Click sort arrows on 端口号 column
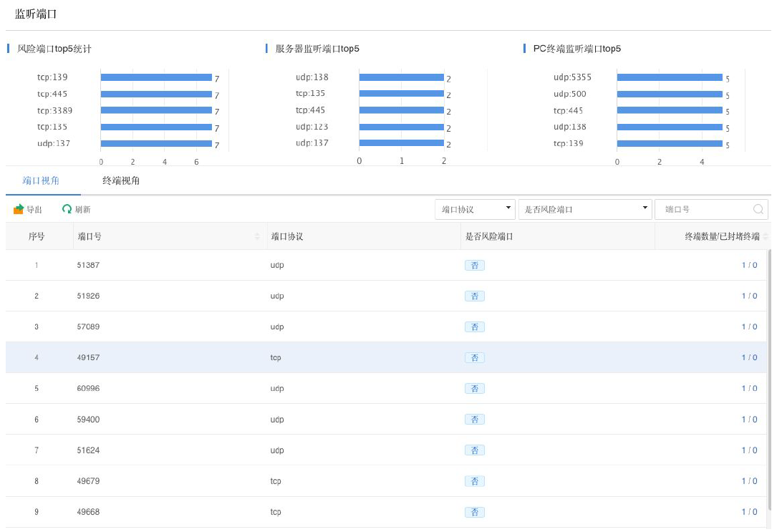The height and width of the screenshot is (532, 777). [258, 236]
